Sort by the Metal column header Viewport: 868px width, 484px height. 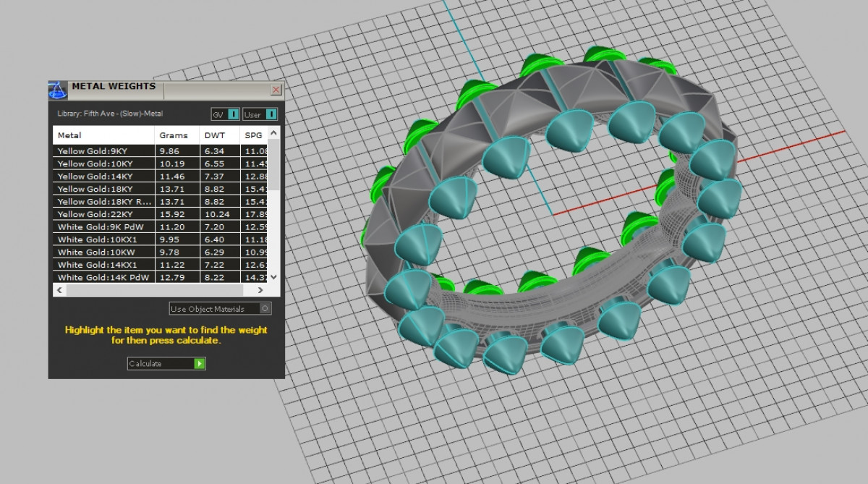(103, 135)
